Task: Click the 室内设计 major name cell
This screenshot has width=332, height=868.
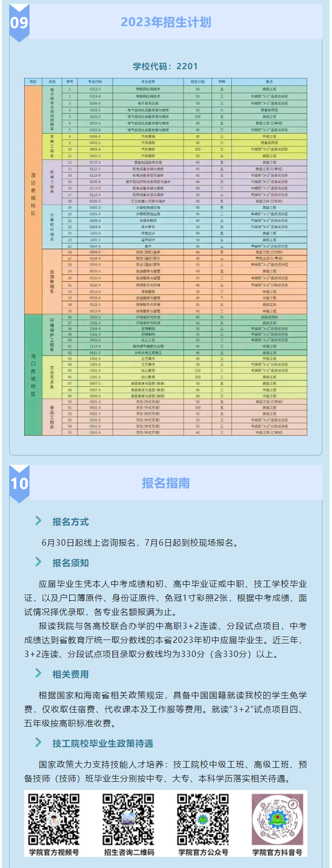Action: coord(148,240)
